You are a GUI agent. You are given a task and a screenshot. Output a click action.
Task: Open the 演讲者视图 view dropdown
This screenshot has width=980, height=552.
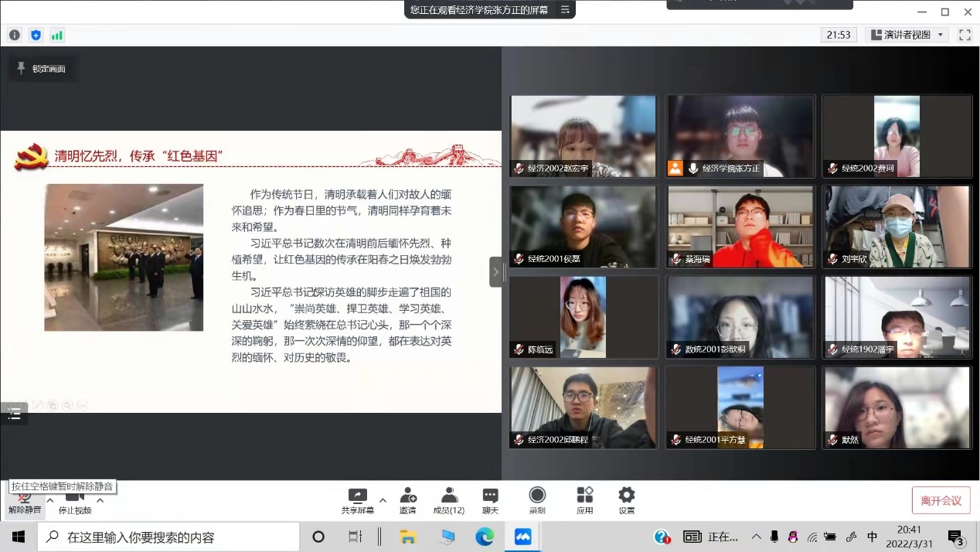pyautogui.click(x=907, y=35)
